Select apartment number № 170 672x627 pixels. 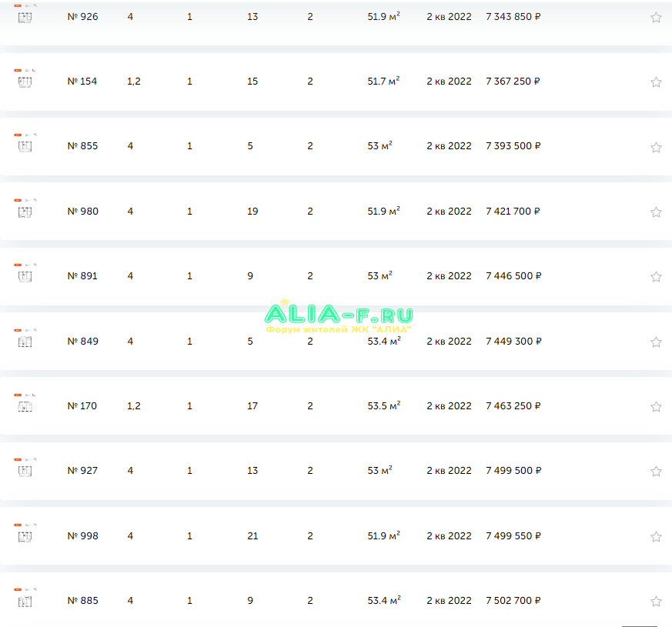(x=82, y=406)
